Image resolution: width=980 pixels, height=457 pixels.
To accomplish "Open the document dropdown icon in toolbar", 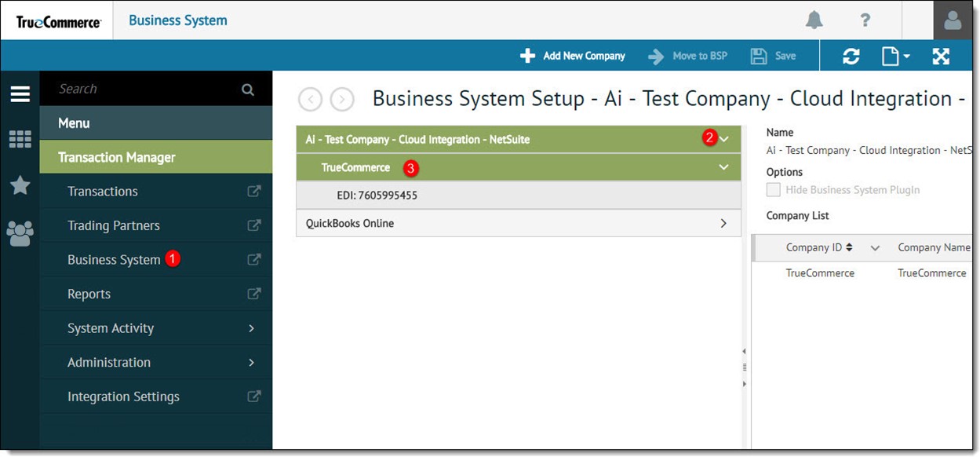I will [895, 56].
